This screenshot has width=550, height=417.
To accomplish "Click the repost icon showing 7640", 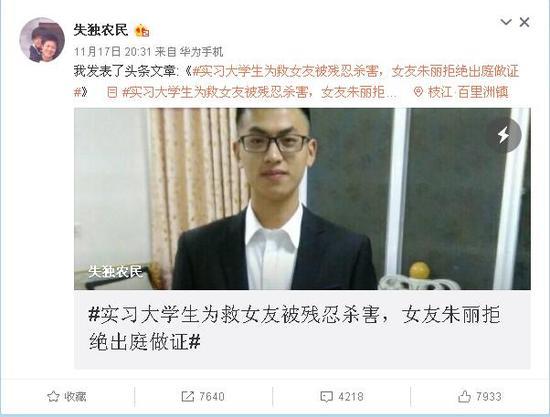I will [188, 397].
